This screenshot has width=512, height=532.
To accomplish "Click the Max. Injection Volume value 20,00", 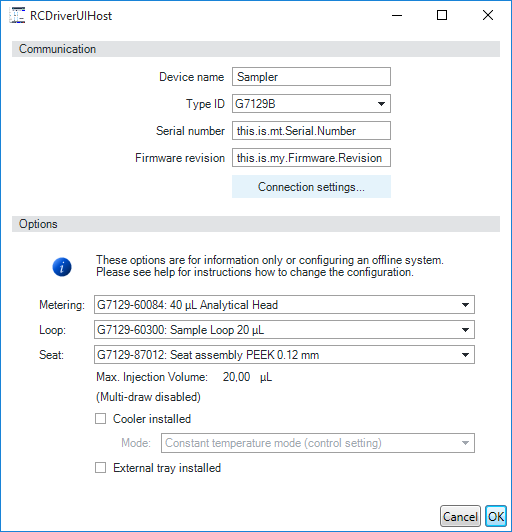I will click(236, 377).
